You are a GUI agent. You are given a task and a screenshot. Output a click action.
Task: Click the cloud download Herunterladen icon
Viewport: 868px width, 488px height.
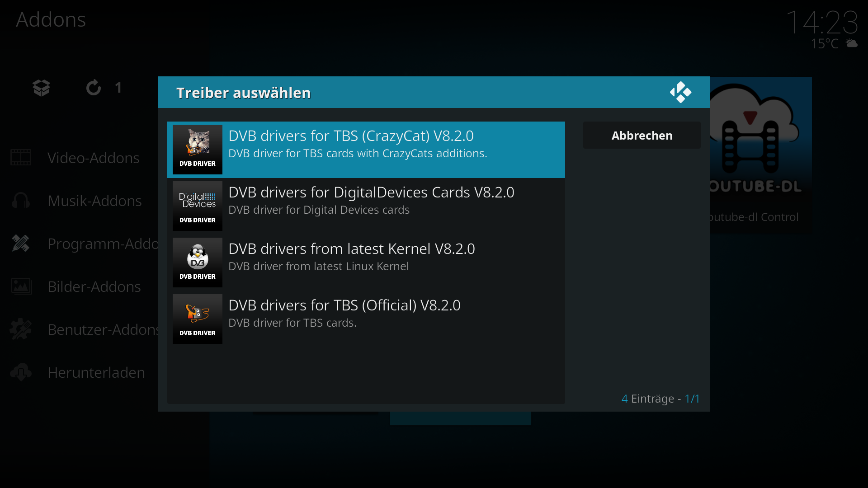pos(21,372)
